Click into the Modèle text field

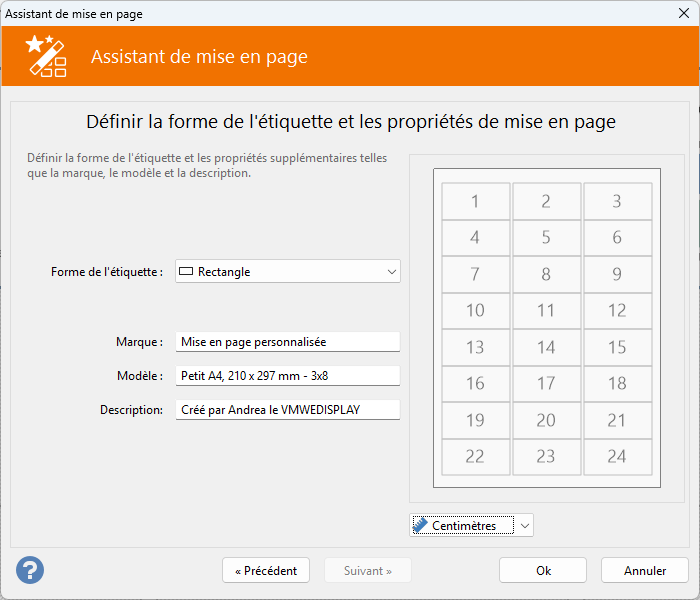[x=288, y=375]
